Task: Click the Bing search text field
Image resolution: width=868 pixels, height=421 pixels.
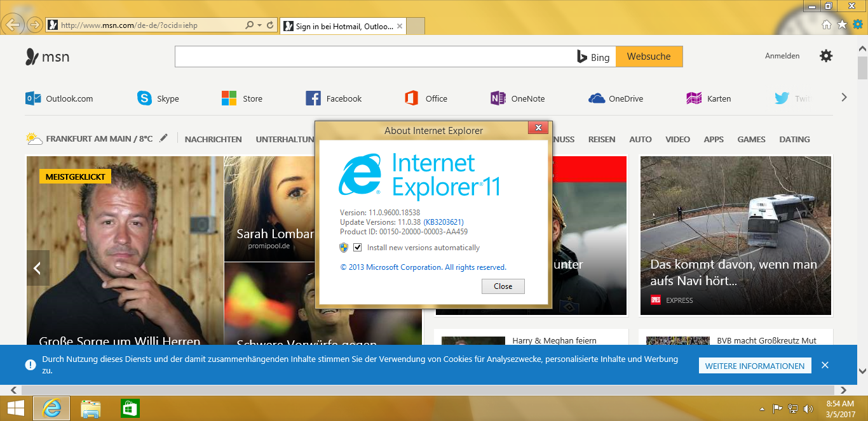Action: click(374, 57)
